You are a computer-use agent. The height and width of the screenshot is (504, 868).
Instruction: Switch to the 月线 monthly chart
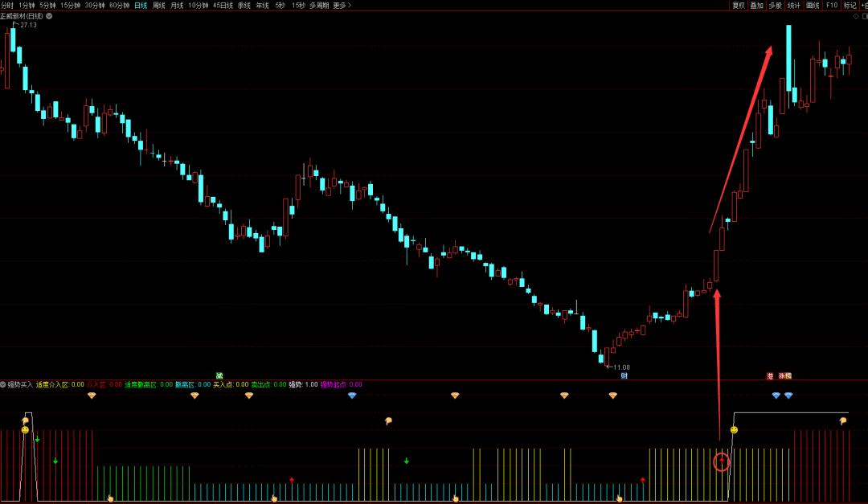(x=177, y=5)
